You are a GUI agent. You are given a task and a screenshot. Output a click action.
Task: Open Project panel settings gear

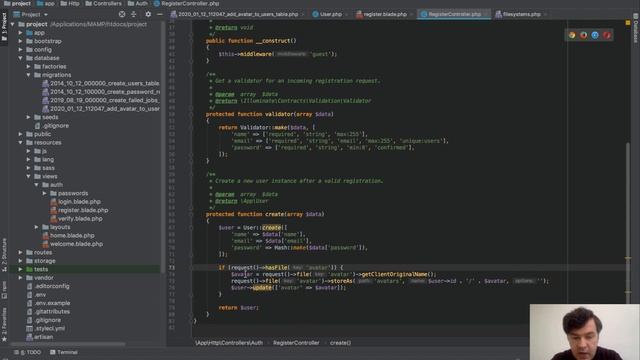pos(148,14)
